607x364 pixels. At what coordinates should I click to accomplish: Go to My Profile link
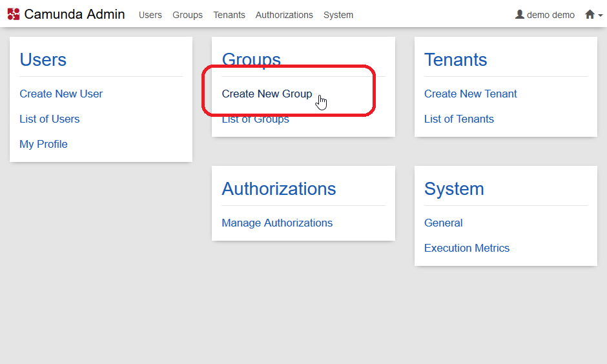pos(43,144)
